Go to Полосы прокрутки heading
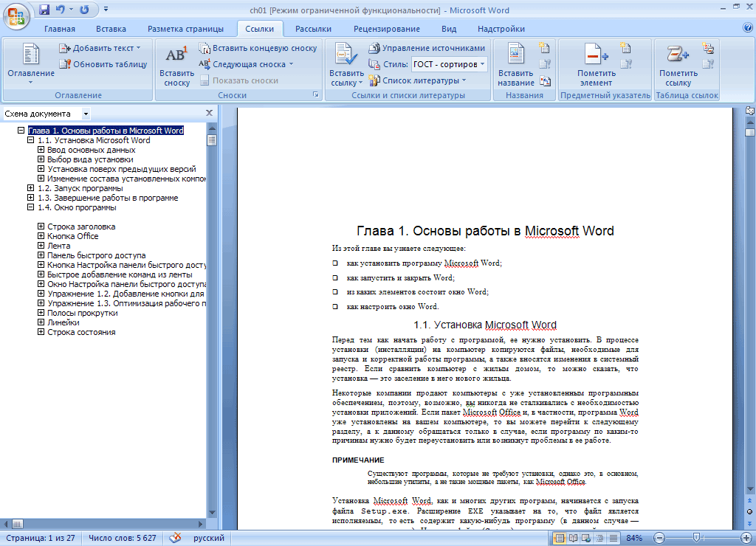This screenshot has width=756, height=546. [83, 314]
